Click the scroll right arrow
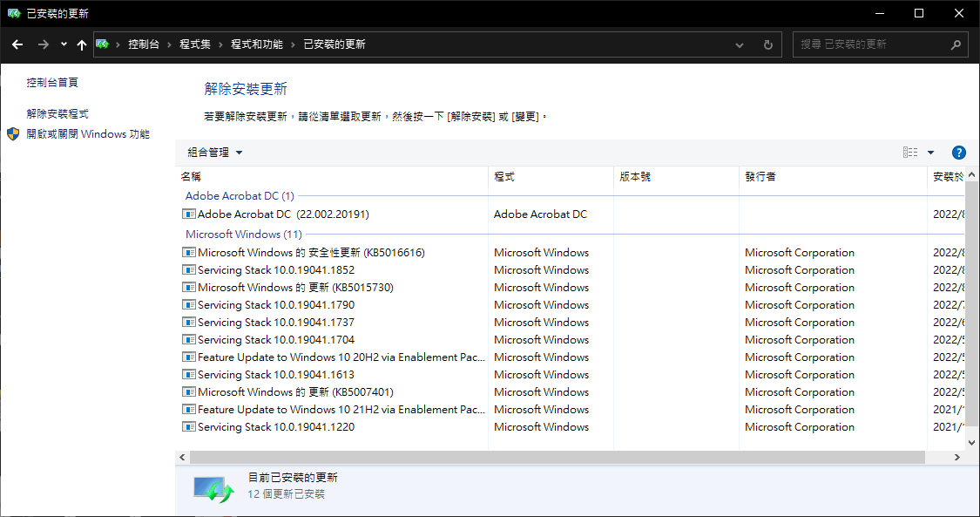The image size is (980, 517). point(956,458)
